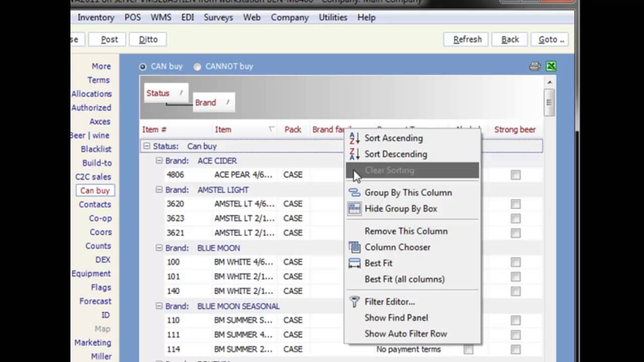Click the Group By This Column icon
Viewport: 644px width, 362px height.
click(x=355, y=193)
